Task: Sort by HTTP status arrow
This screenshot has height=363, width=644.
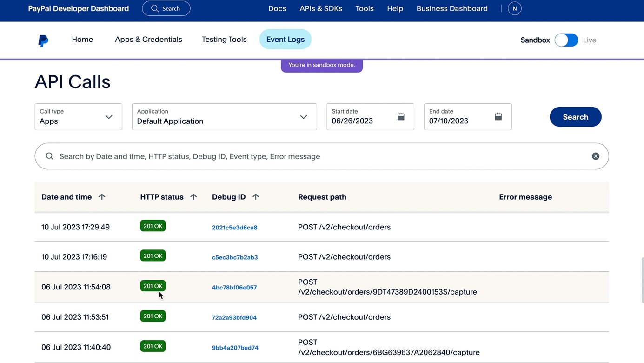Action: click(x=193, y=197)
